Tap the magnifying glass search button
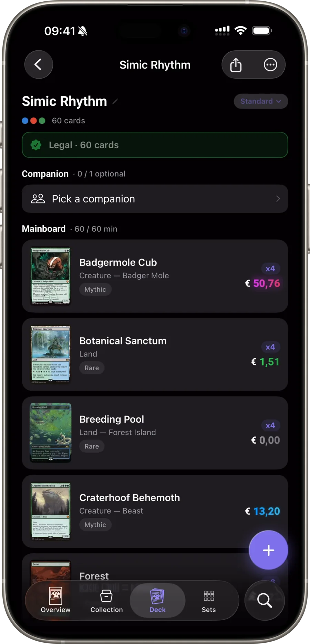Screen dimensions: 310x644 pyautogui.click(x=265, y=600)
